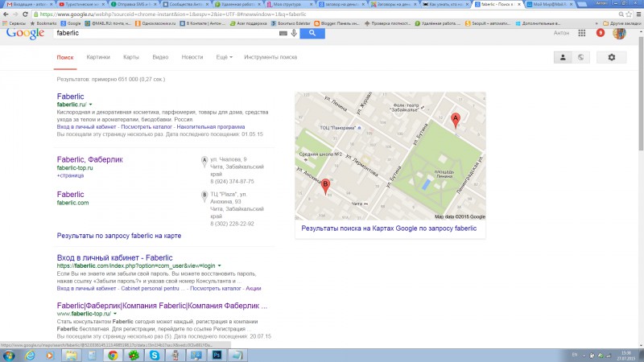Open Skype icon in taskbar
Image resolution: width=644 pixels, height=362 pixels.
coord(155,355)
